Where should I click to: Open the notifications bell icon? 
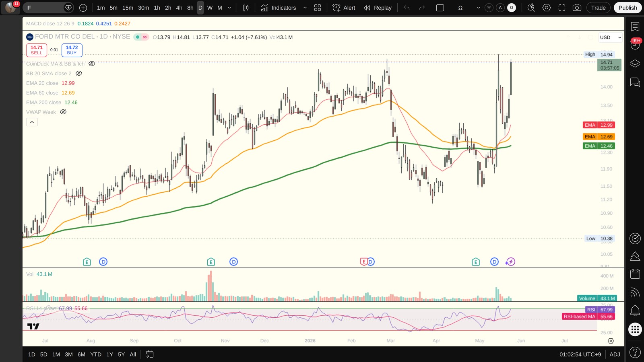pos(635,311)
